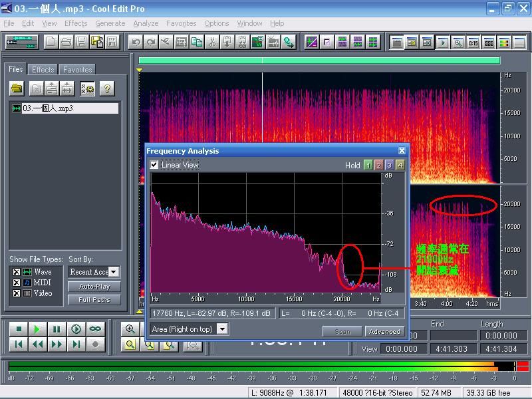Open the Area (Right on top) dropdown
532x399 pixels.
pyautogui.click(x=223, y=329)
